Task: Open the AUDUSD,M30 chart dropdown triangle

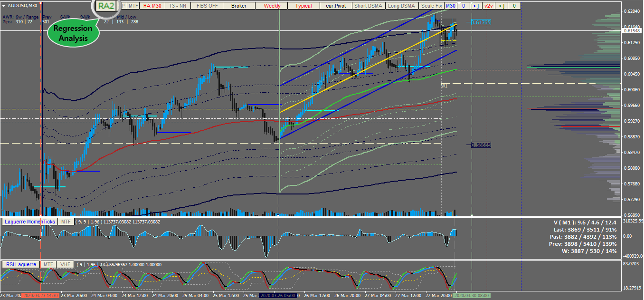Action: pyautogui.click(x=4, y=6)
